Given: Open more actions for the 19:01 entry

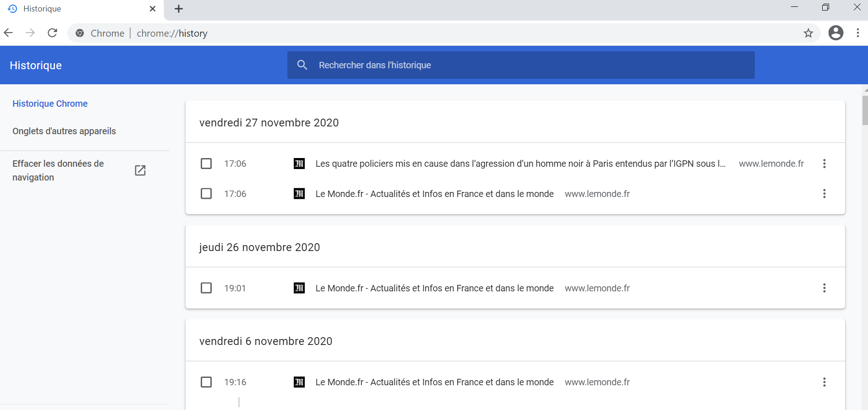Looking at the screenshot, I should pos(824,288).
